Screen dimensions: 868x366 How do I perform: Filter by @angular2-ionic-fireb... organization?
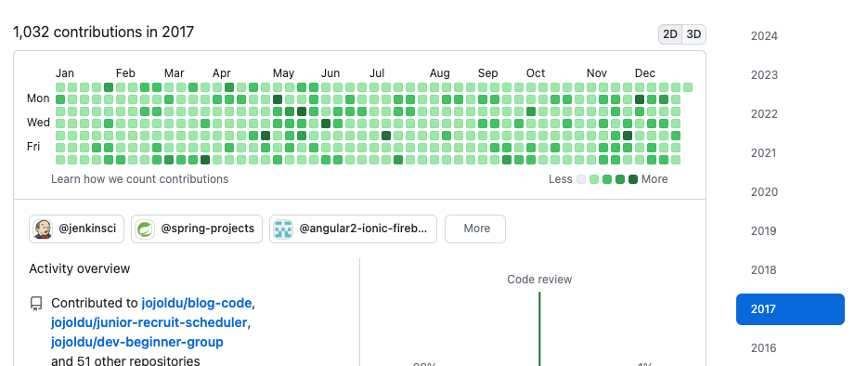pos(353,229)
